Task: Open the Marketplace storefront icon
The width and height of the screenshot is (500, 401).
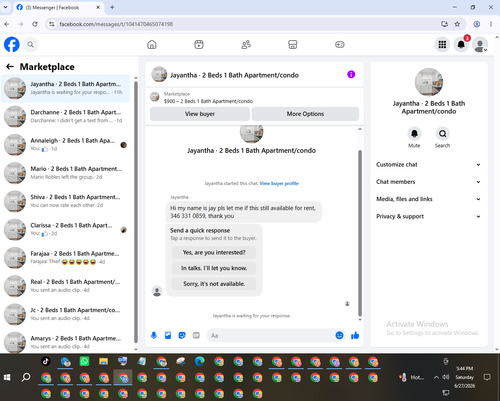Action: 293,44
